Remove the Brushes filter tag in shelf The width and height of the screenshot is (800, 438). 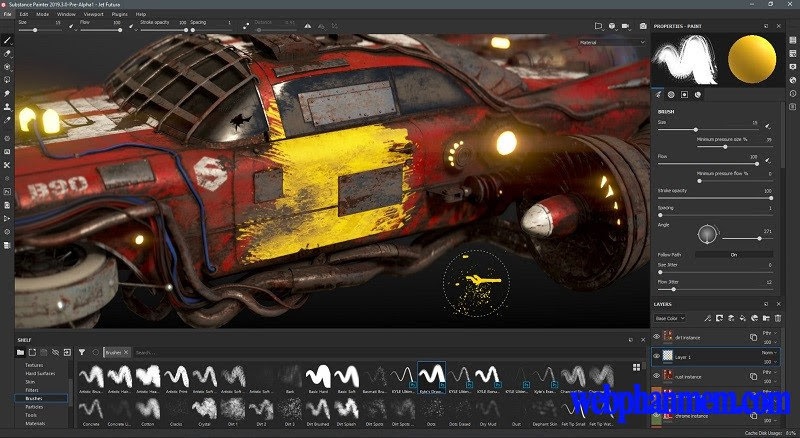pos(126,352)
